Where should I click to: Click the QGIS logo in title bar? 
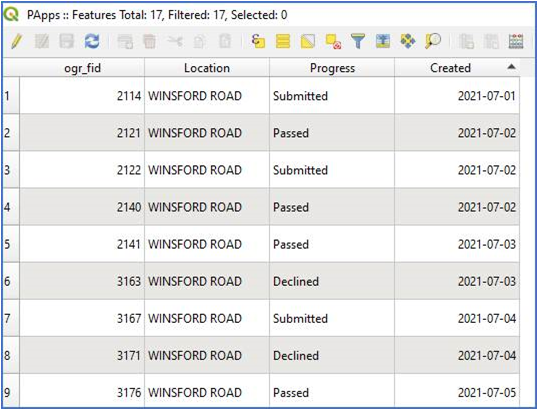11,14
